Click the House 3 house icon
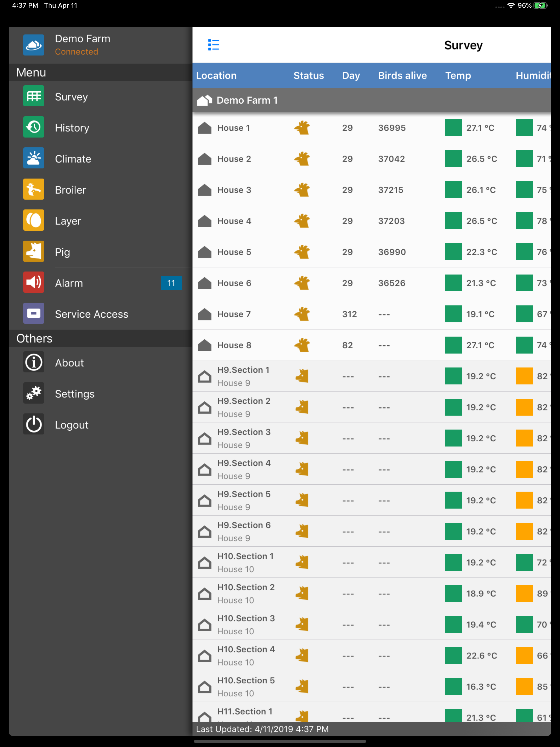560x747 pixels. 204,190
